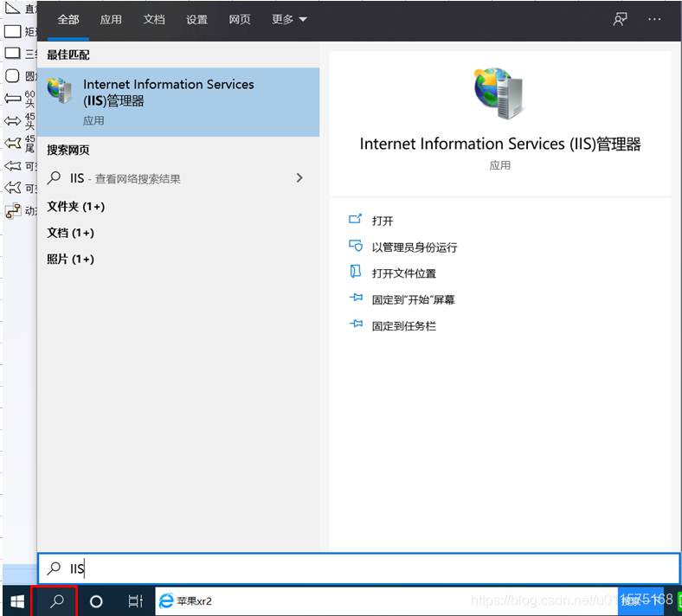Viewport: 682px width, 616px height.
Task: Select the rectangle shape in left panel
Action: tap(12, 31)
